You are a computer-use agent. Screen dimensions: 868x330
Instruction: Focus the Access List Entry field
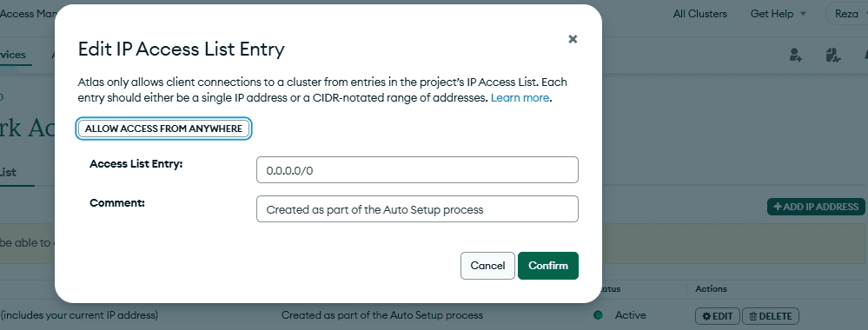pos(417,170)
